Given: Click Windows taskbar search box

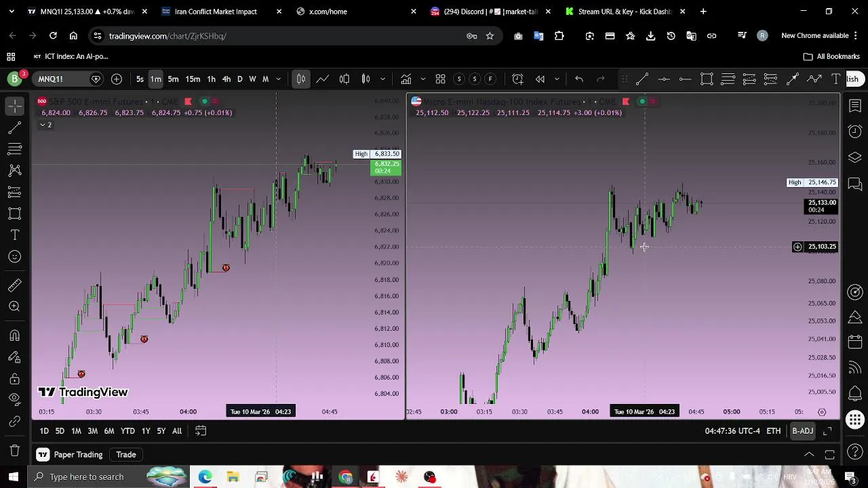Looking at the screenshot, I should 107,476.
